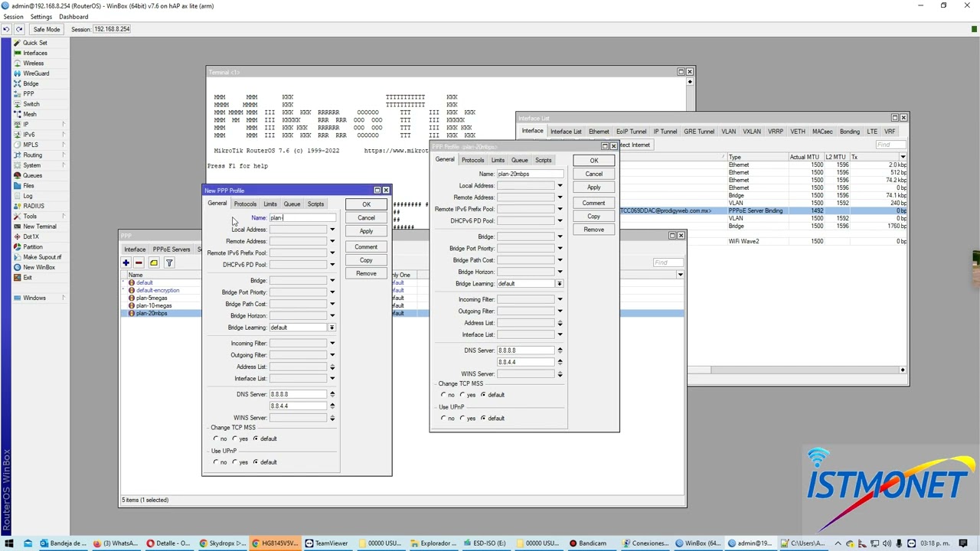The image size is (980, 551).
Task: Click the Name field in New PPP Profile
Action: point(302,218)
